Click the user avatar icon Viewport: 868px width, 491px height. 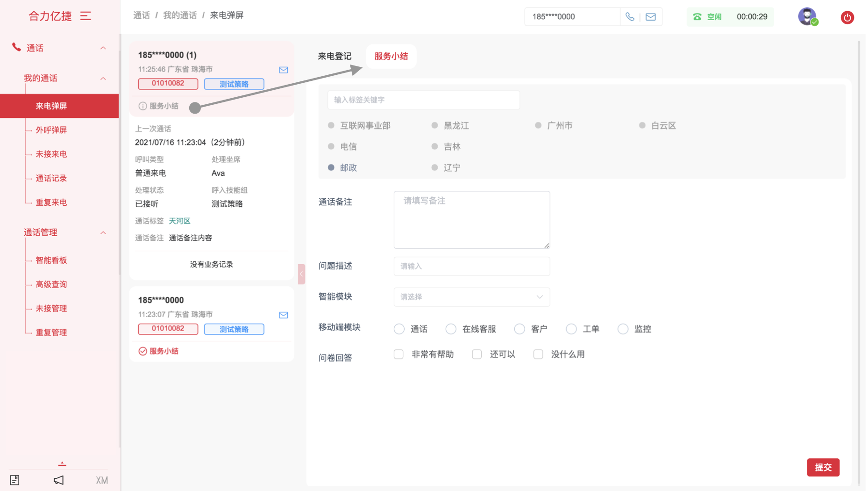(x=807, y=16)
